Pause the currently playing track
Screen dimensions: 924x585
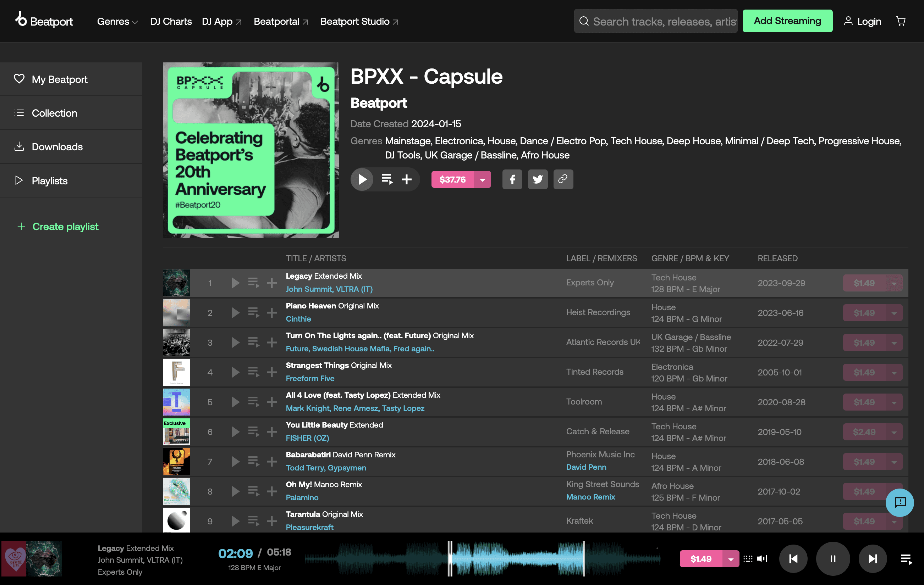pyautogui.click(x=833, y=558)
